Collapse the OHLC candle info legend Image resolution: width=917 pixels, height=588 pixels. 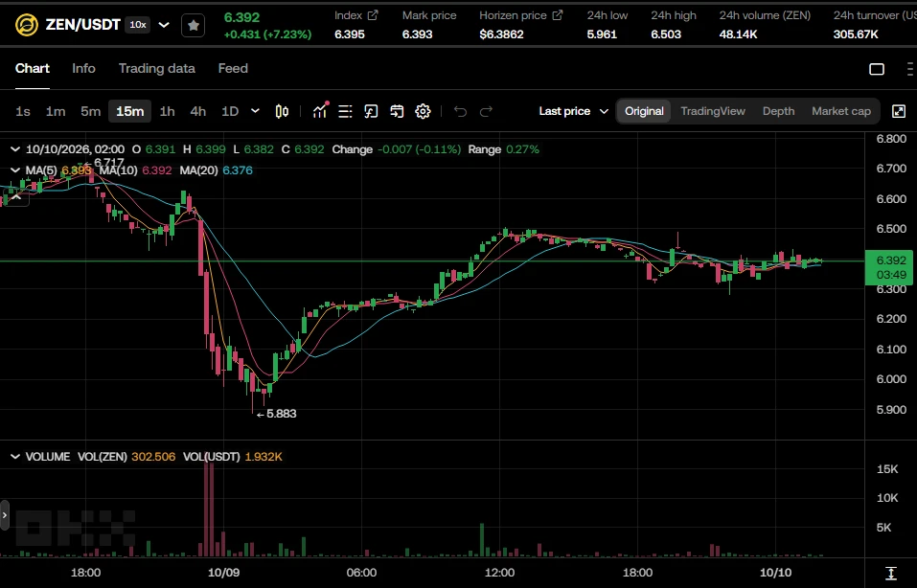click(x=15, y=149)
